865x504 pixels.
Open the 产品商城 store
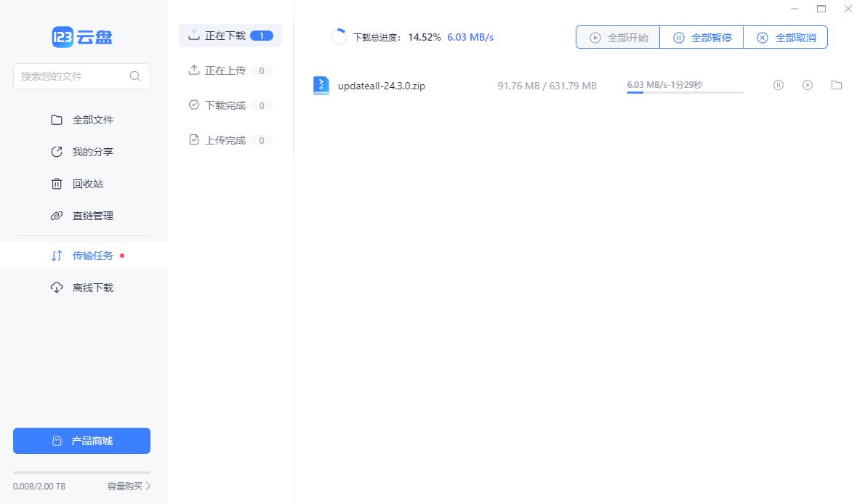pos(81,441)
